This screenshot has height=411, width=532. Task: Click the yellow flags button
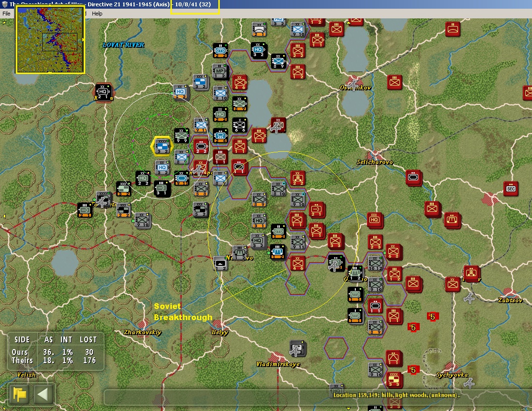point(20,394)
